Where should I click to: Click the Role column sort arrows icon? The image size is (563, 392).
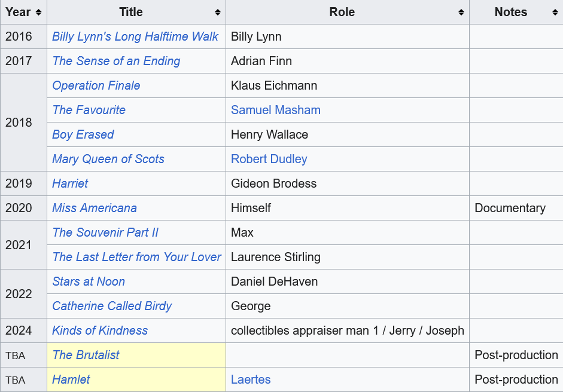461,13
